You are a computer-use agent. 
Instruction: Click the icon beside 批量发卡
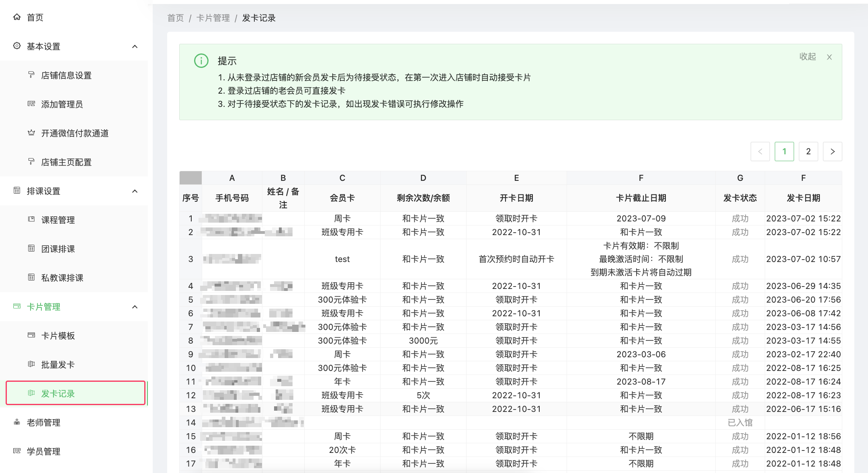(31, 364)
